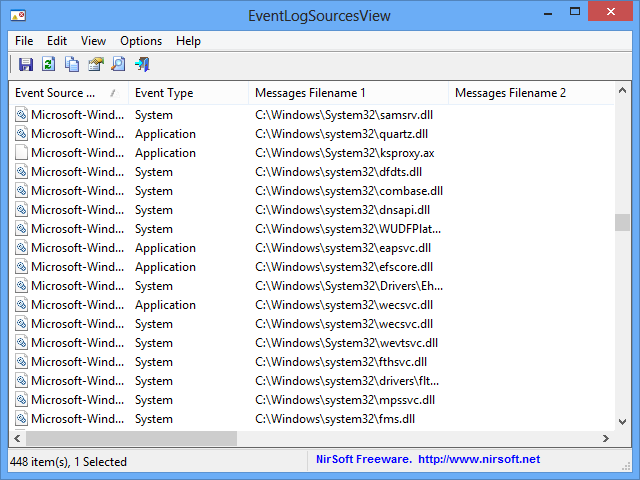Select the cell C:\Windows\system32\dfdts.dll
The image size is (640, 480).
(338, 172)
